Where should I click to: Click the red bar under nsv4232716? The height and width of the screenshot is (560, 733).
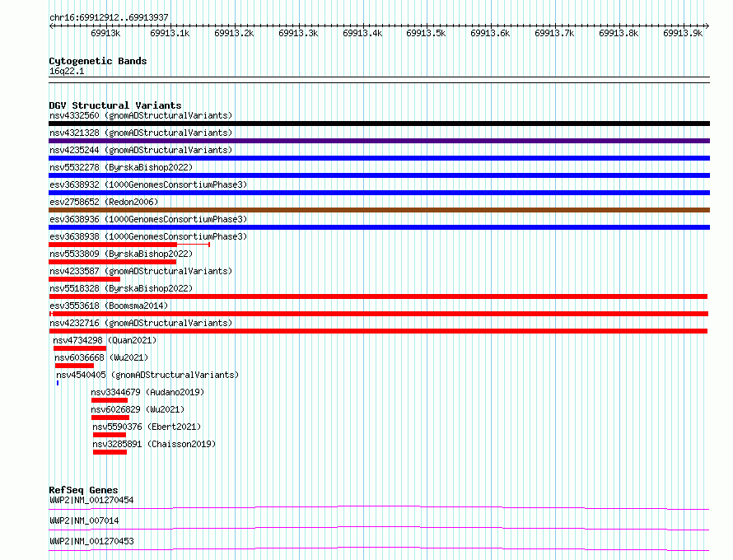click(x=378, y=331)
